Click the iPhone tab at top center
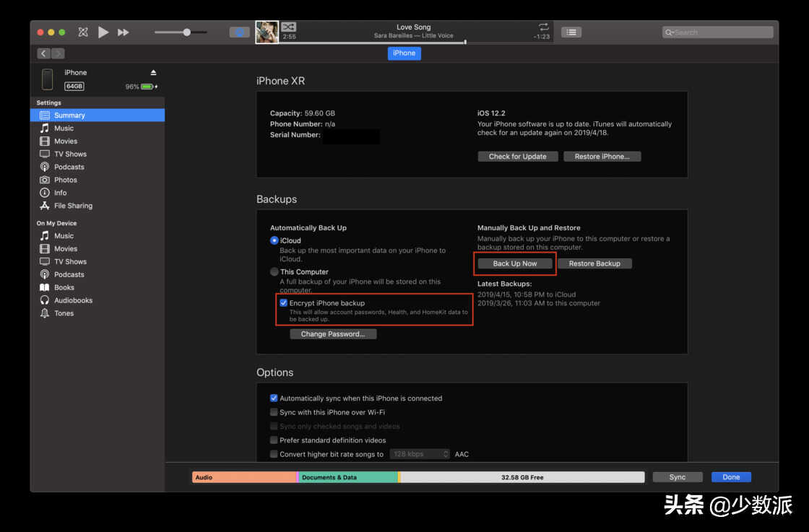Viewport: 809px width, 532px height. pyautogui.click(x=404, y=53)
